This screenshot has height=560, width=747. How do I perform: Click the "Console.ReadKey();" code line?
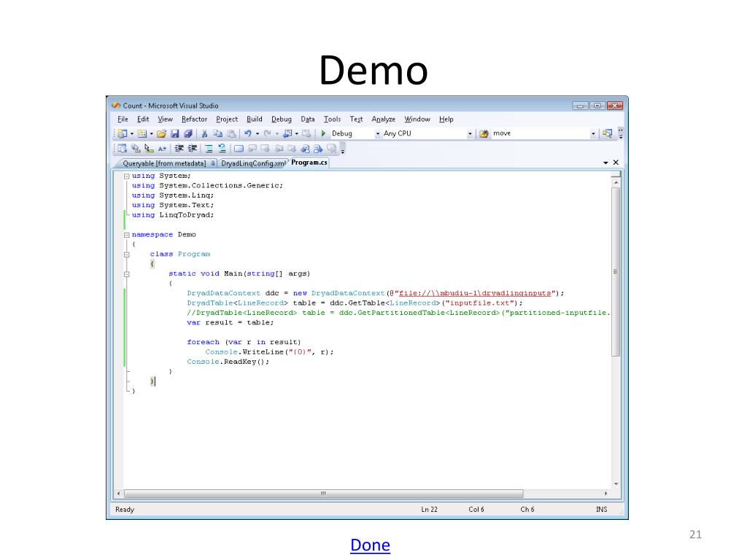(x=228, y=362)
